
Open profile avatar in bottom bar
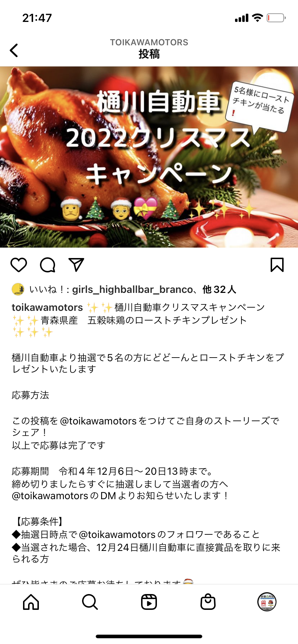point(267,602)
